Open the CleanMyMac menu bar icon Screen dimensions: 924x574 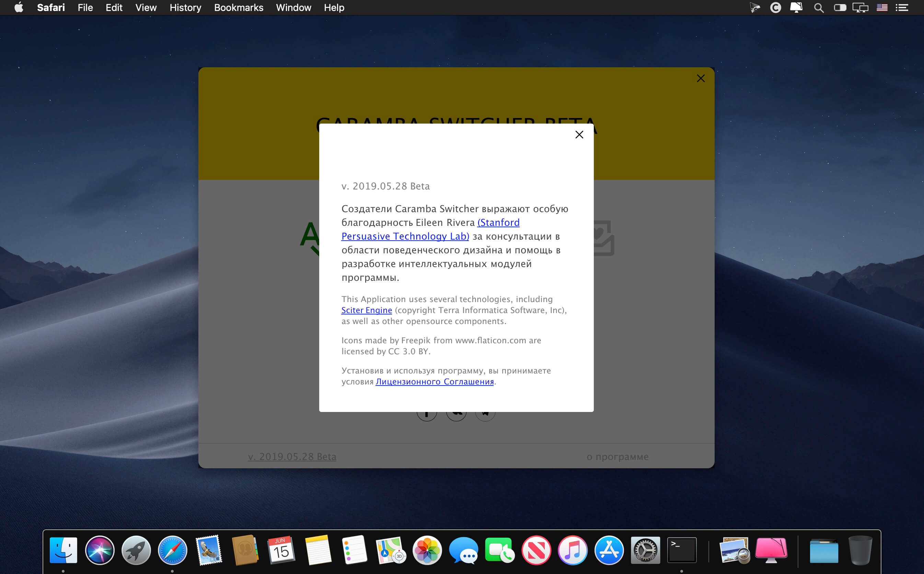click(x=796, y=8)
